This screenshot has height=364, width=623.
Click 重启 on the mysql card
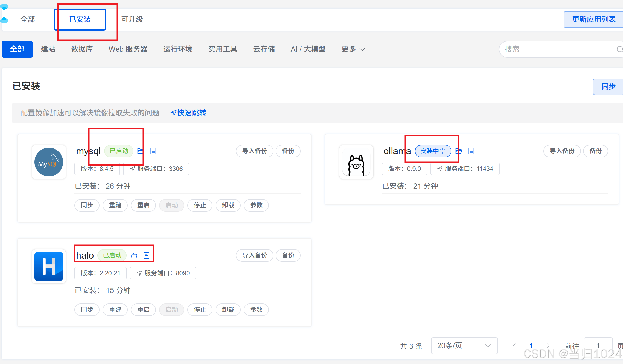tap(143, 205)
